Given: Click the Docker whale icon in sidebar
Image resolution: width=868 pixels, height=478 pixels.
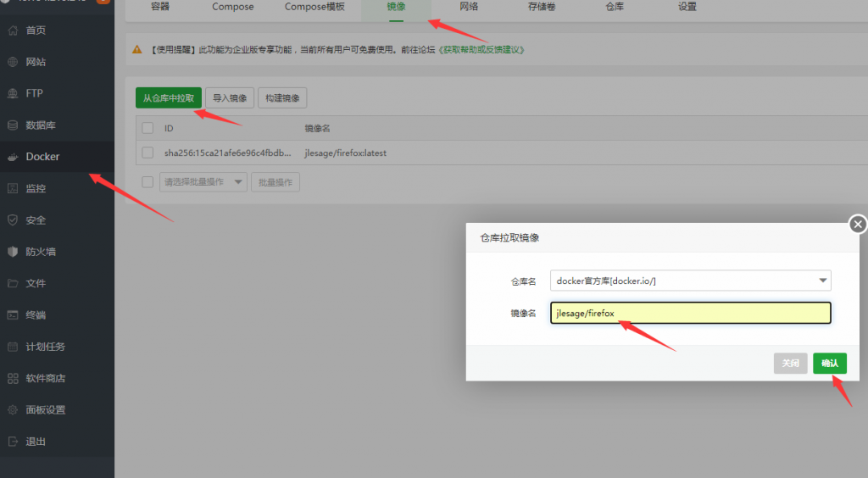Looking at the screenshot, I should tap(13, 157).
